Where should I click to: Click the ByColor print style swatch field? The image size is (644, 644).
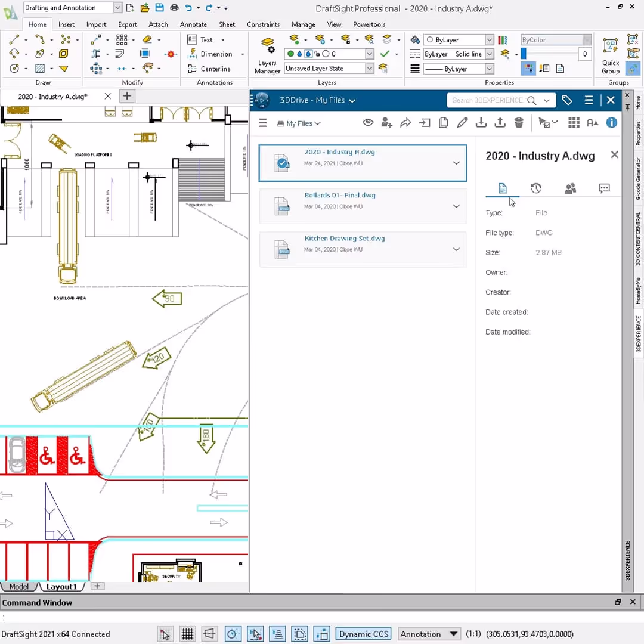click(x=556, y=40)
